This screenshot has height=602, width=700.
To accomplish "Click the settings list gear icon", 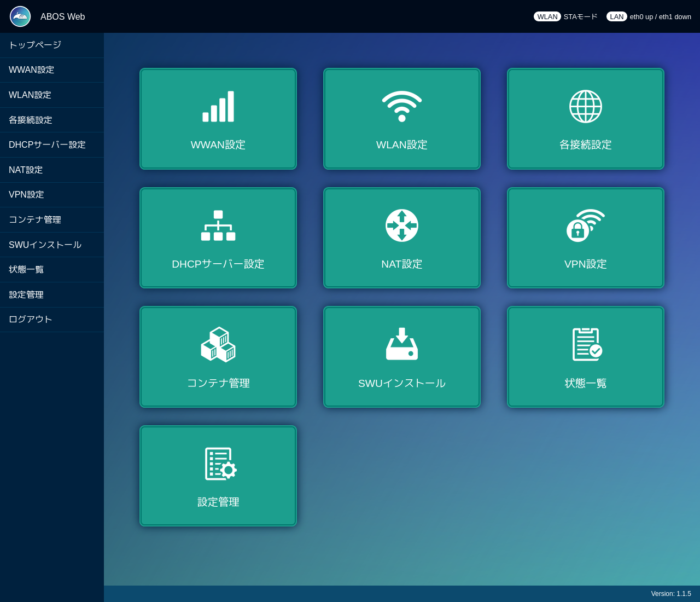I will [220, 464].
